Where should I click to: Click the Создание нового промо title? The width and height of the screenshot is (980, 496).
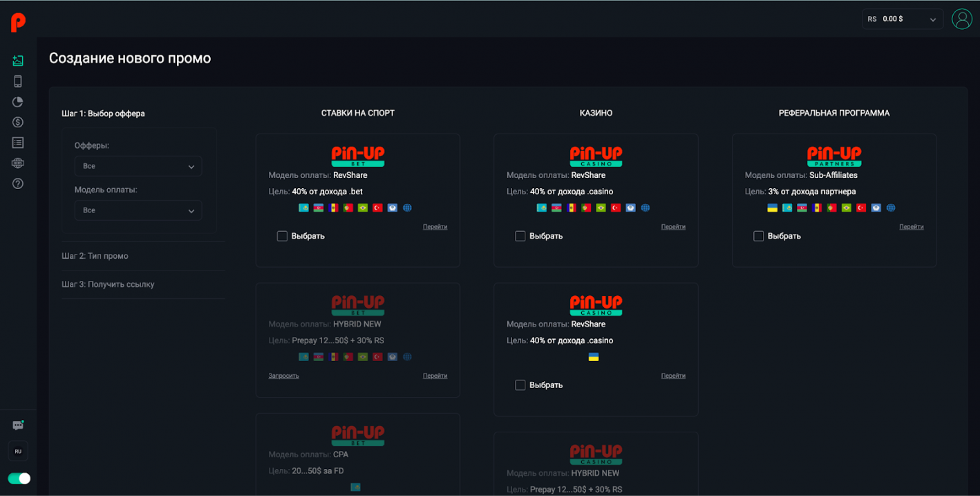coord(130,58)
